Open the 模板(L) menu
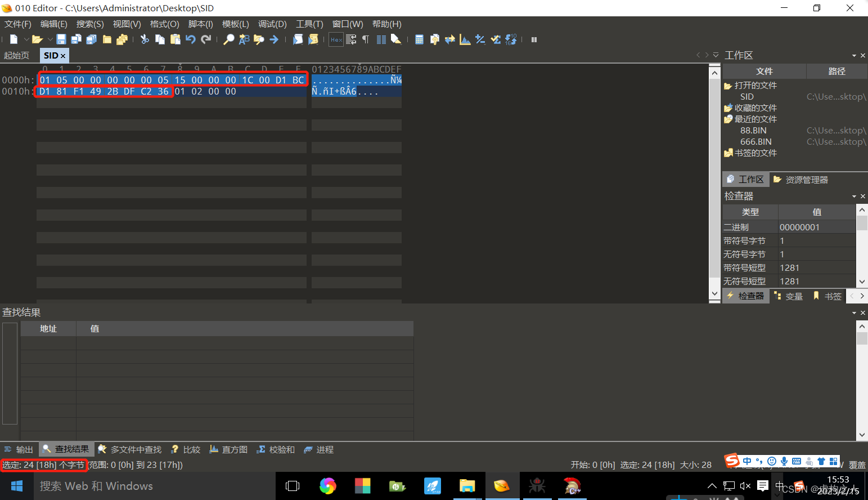The height and width of the screenshot is (500, 868). [236, 24]
